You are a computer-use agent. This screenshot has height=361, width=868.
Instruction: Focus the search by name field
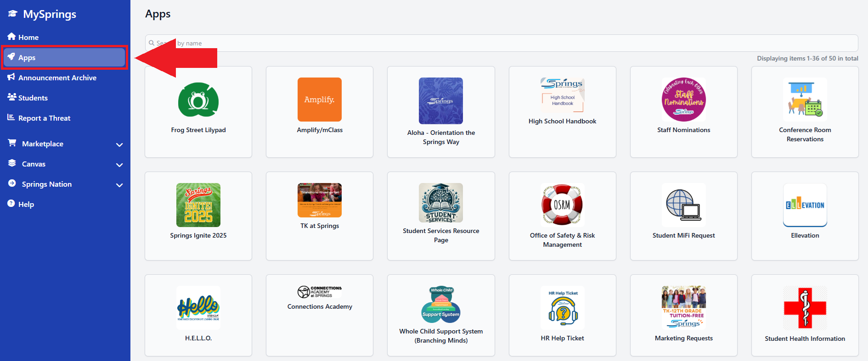coord(505,43)
